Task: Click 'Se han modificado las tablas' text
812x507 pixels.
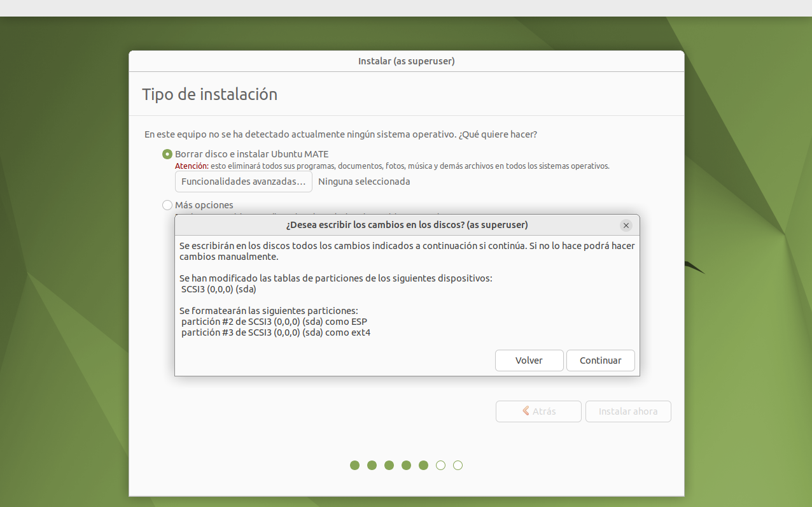Action: tap(336, 278)
